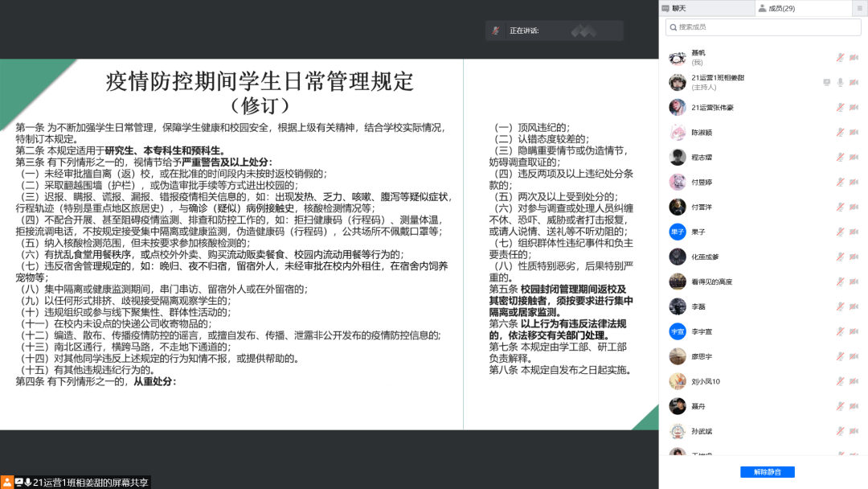Switch to the 聊天 chat tab
The height and width of the screenshot is (489, 868).
coord(679,8)
